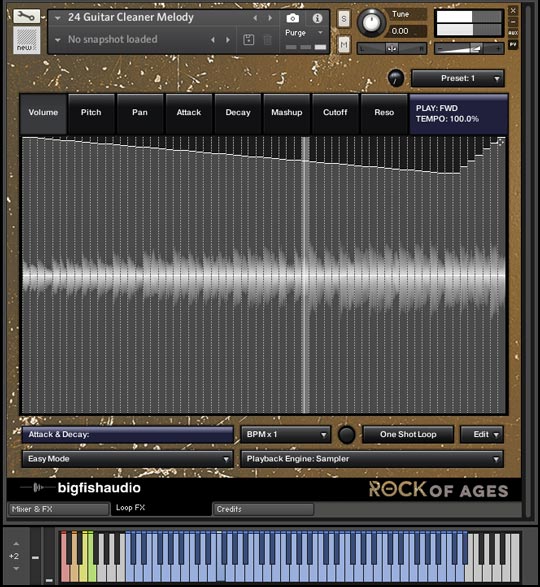Open the wrench instrument edit mode
This screenshot has height=587, width=540.
pos(26,16)
